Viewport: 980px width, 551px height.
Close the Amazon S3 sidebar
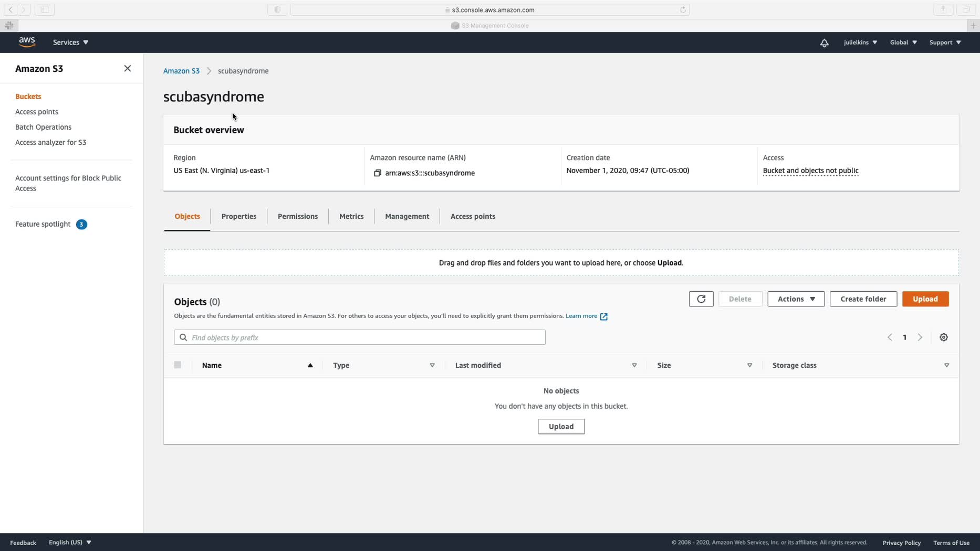coord(128,68)
